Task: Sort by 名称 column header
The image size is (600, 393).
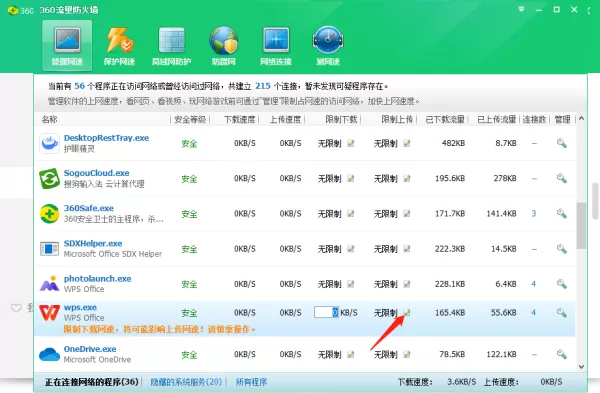Action: 49,119
